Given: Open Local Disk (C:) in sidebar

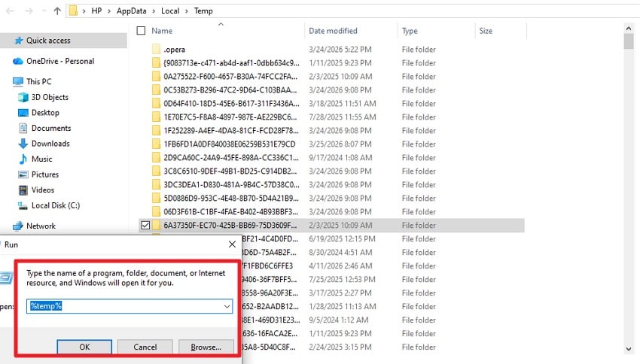Looking at the screenshot, I should [x=56, y=205].
